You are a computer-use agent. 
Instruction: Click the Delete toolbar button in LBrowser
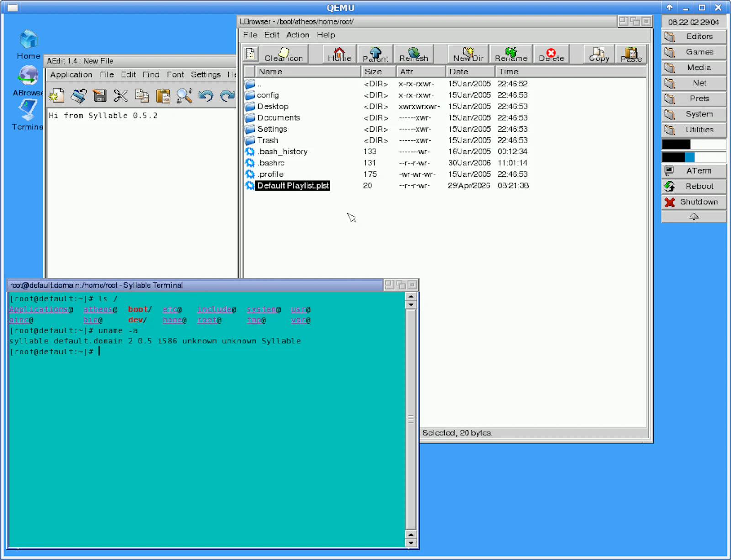coord(551,54)
